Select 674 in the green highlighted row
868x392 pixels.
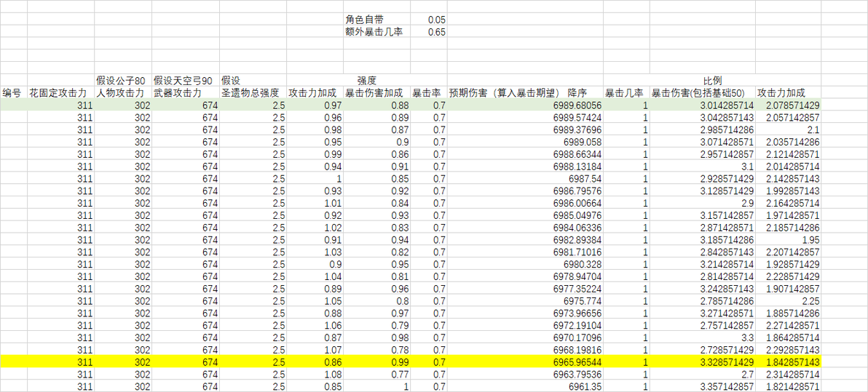click(186, 105)
